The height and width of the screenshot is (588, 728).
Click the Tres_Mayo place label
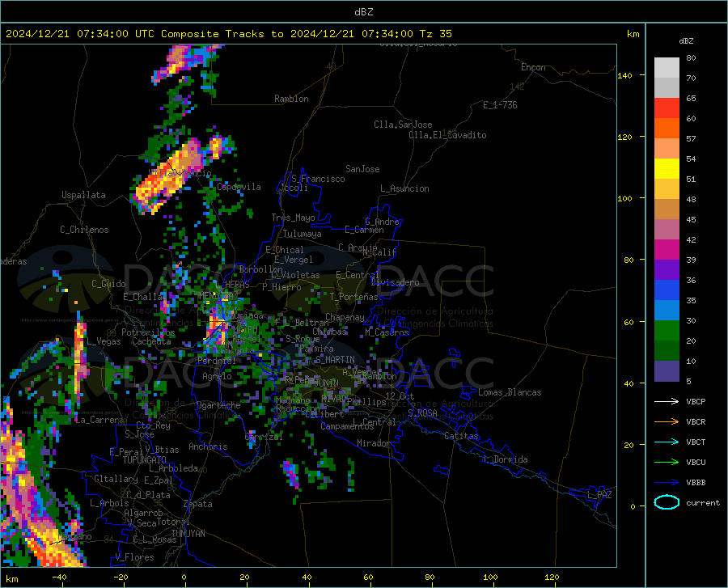293,218
